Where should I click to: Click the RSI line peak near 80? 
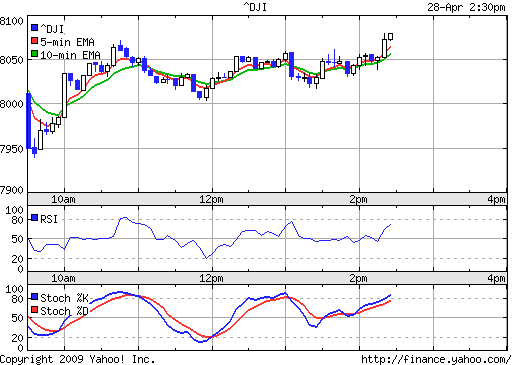pyautogui.click(x=124, y=218)
